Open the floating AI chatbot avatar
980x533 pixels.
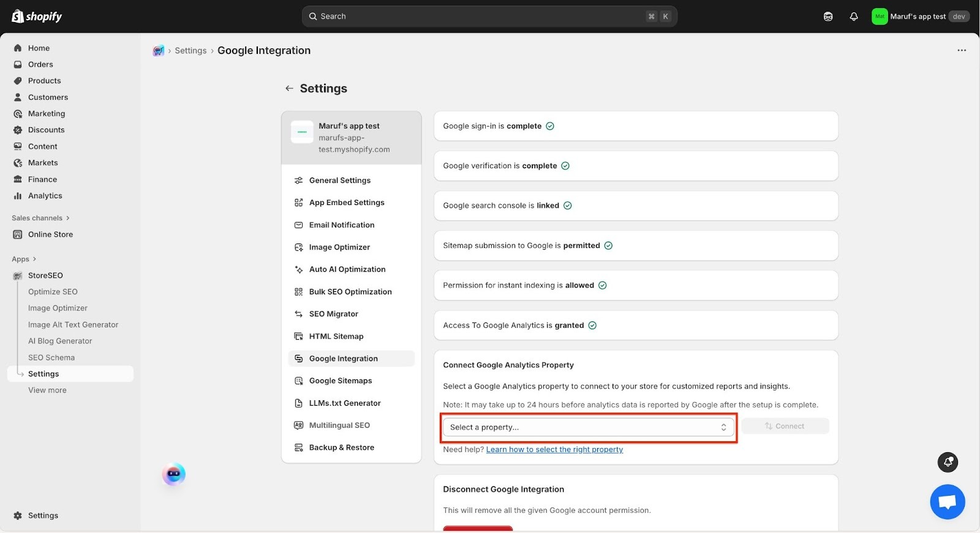pyautogui.click(x=174, y=474)
